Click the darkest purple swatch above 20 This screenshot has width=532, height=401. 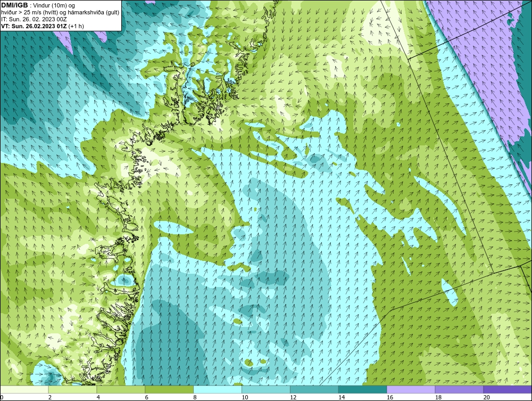click(508, 389)
